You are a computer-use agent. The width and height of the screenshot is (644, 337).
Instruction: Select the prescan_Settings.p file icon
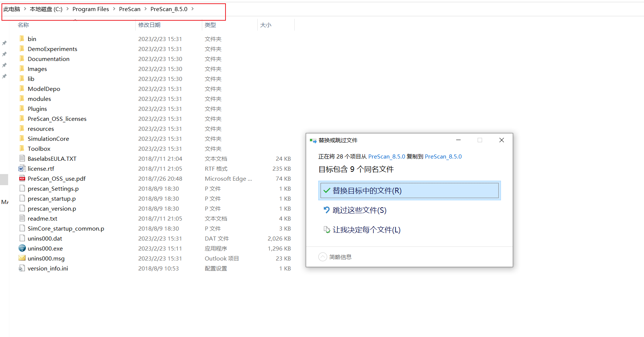[x=22, y=188]
